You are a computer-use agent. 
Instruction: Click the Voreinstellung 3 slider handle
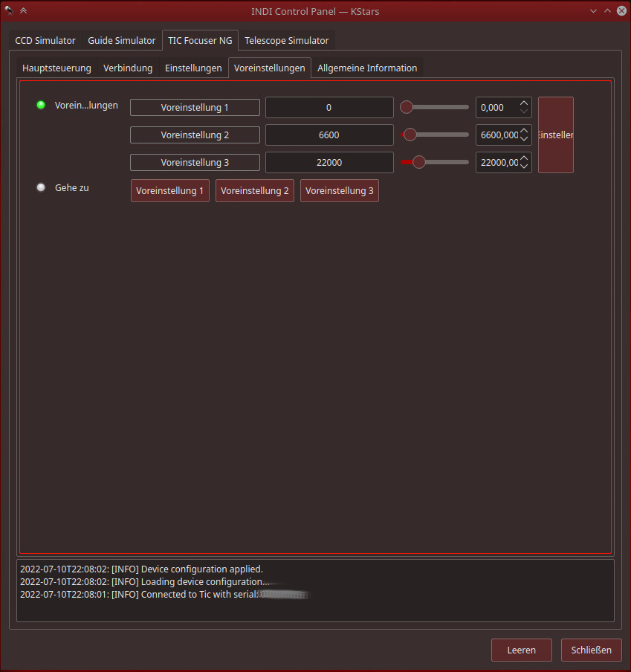coord(419,162)
